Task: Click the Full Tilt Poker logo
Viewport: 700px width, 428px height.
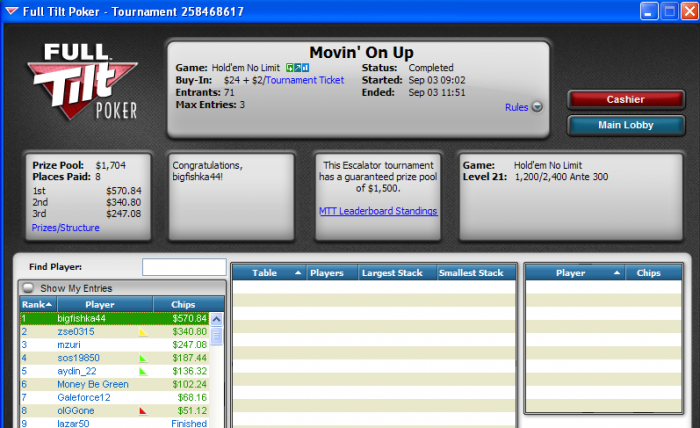Action: [82, 81]
